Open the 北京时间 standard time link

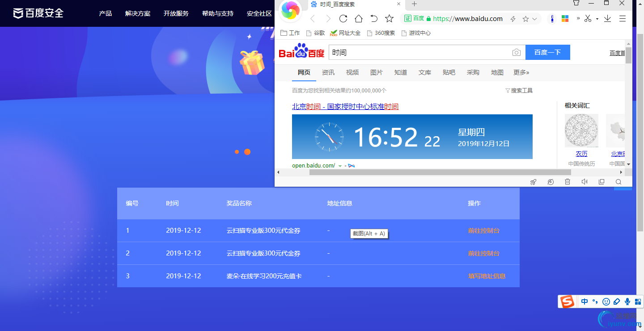point(344,106)
